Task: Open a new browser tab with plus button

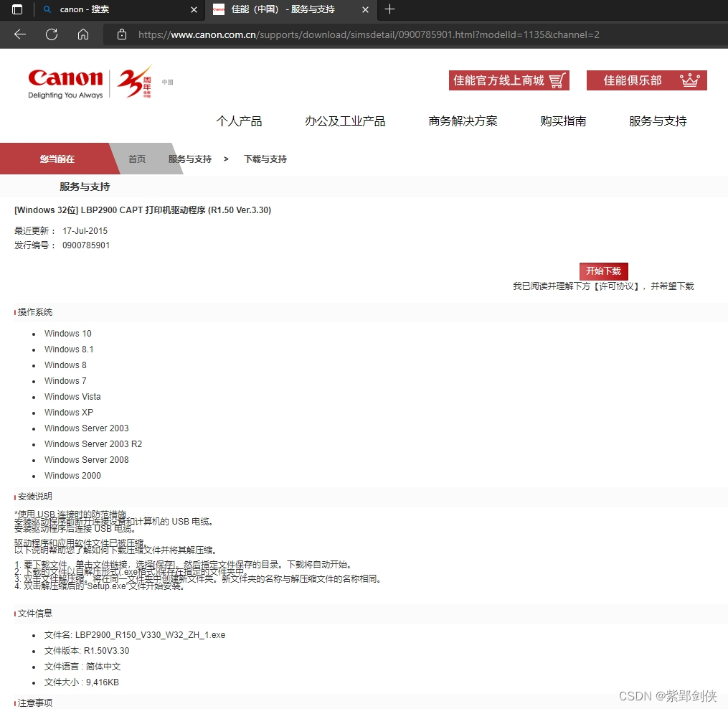Action: coord(389,9)
